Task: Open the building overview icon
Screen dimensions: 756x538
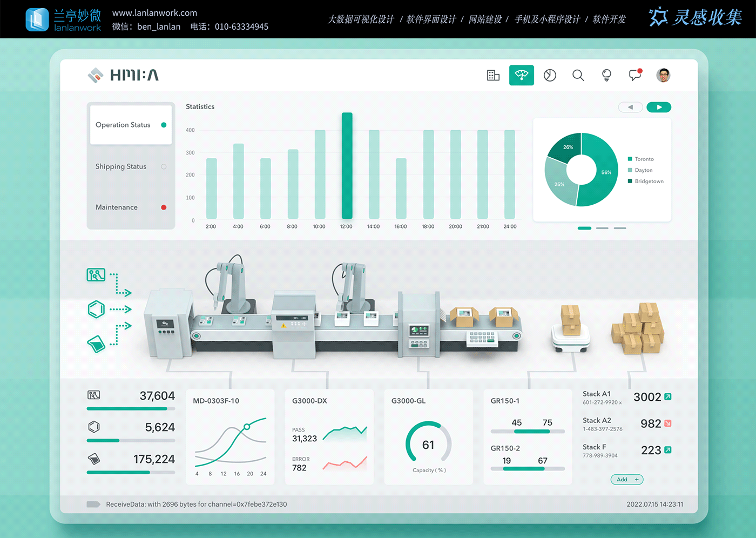Action: coord(493,76)
